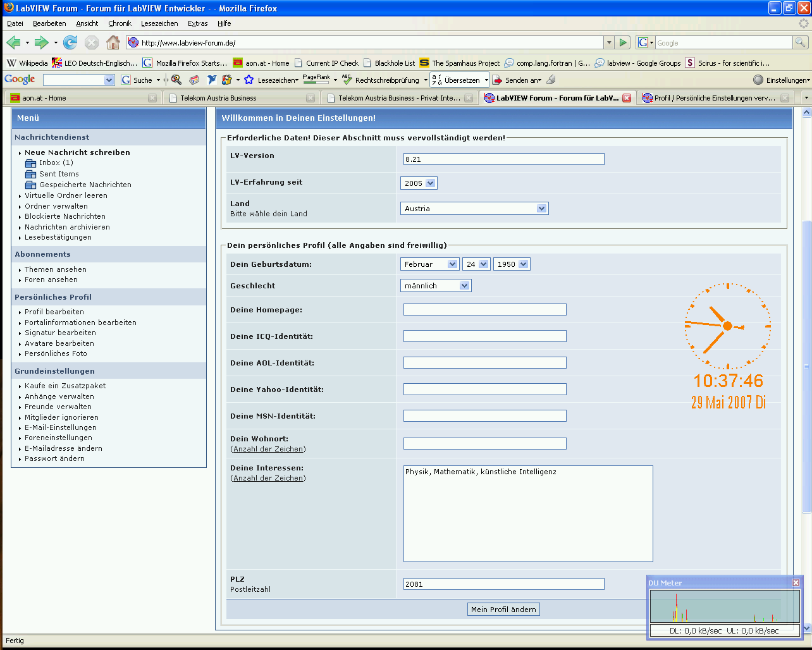Viewport: 812px width, 650px height.
Task: Click the green Go arrow beside address bar
Action: click(624, 43)
